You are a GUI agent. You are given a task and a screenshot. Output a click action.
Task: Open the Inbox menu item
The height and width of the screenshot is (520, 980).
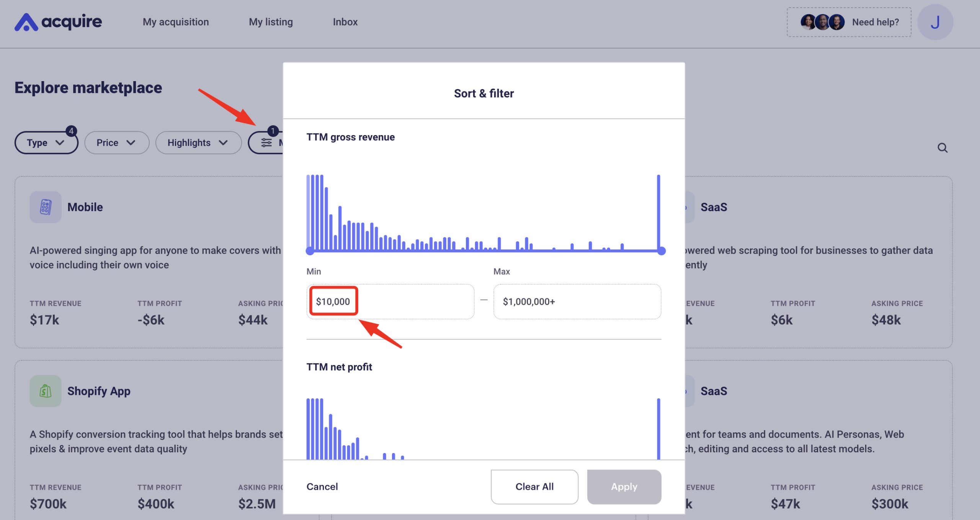tap(345, 22)
